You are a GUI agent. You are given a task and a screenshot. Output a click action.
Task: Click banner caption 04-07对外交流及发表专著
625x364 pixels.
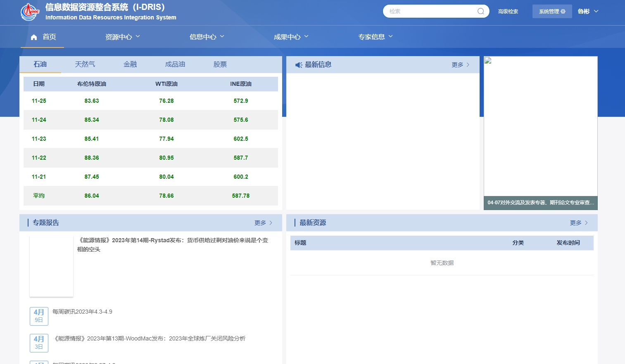540,203
